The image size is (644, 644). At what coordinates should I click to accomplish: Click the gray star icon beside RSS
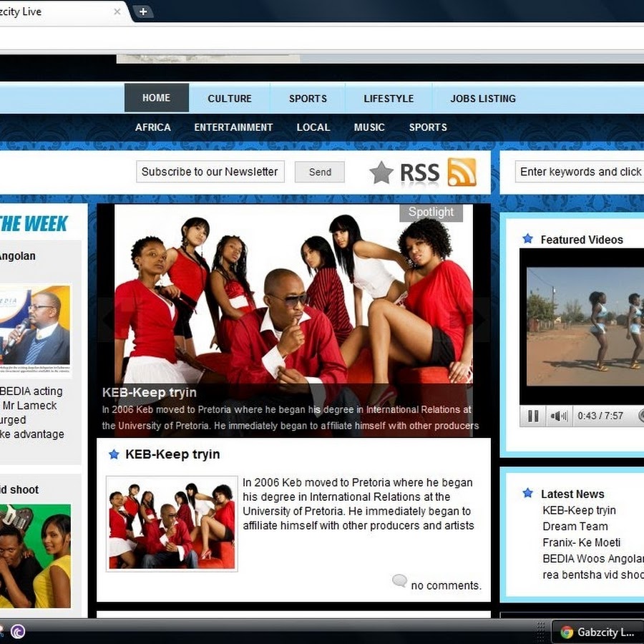tap(381, 172)
